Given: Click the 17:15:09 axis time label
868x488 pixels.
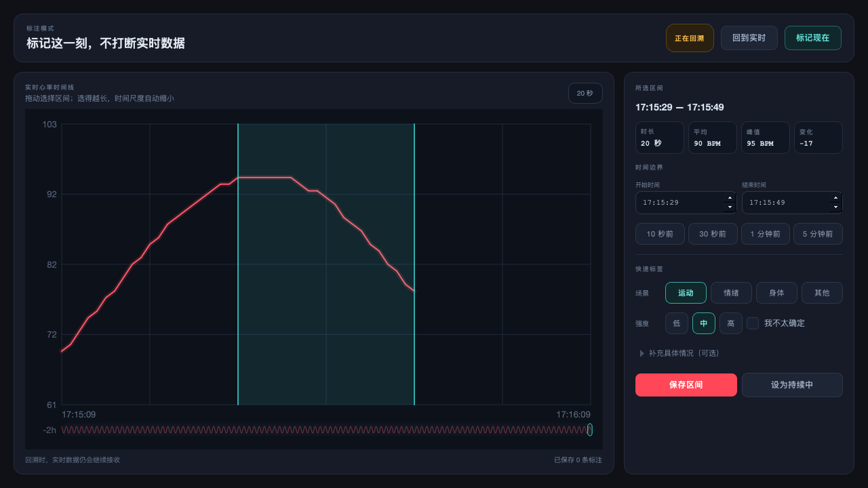Looking at the screenshot, I should click(x=79, y=414).
